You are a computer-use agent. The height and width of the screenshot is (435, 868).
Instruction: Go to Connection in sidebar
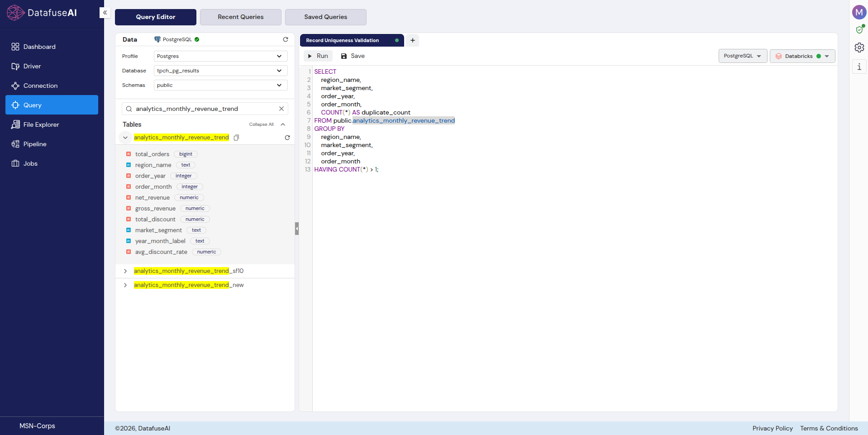coord(52,86)
